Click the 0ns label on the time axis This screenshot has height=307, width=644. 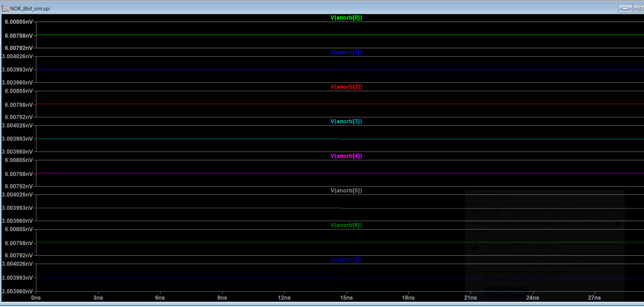(x=36, y=298)
